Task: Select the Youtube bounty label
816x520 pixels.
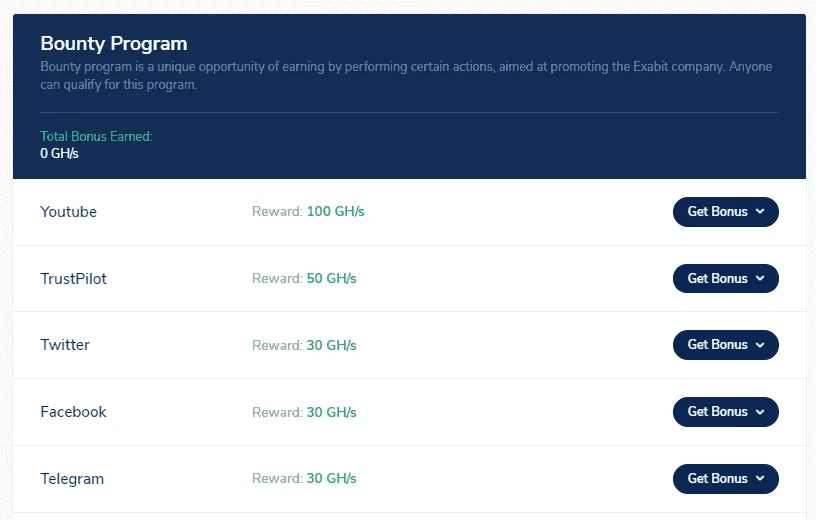Action: tap(68, 212)
